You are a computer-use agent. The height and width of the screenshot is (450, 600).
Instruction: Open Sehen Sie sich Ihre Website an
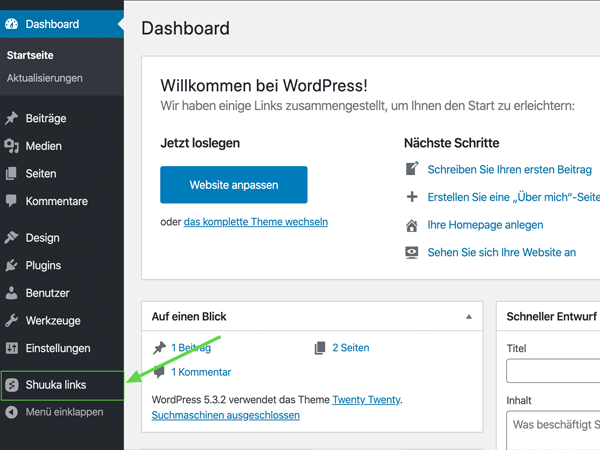[x=501, y=253]
